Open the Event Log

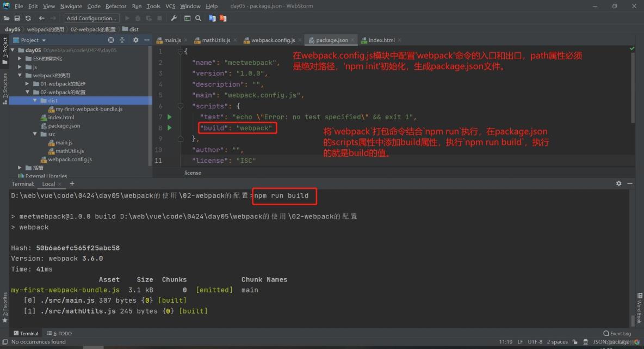pyautogui.click(x=617, y=333)
